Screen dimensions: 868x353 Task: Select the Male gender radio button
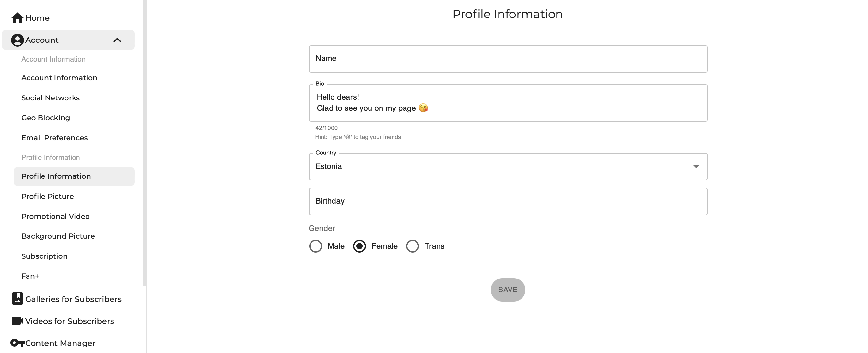coord(316,246)
